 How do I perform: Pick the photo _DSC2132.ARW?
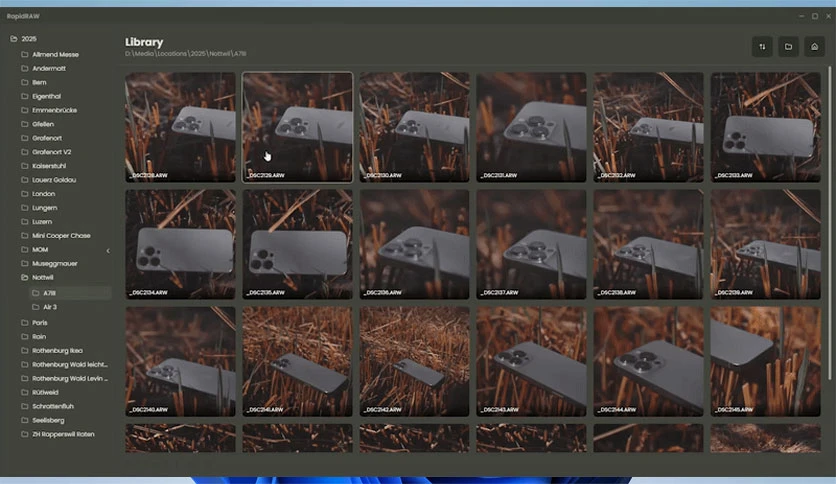648,127
